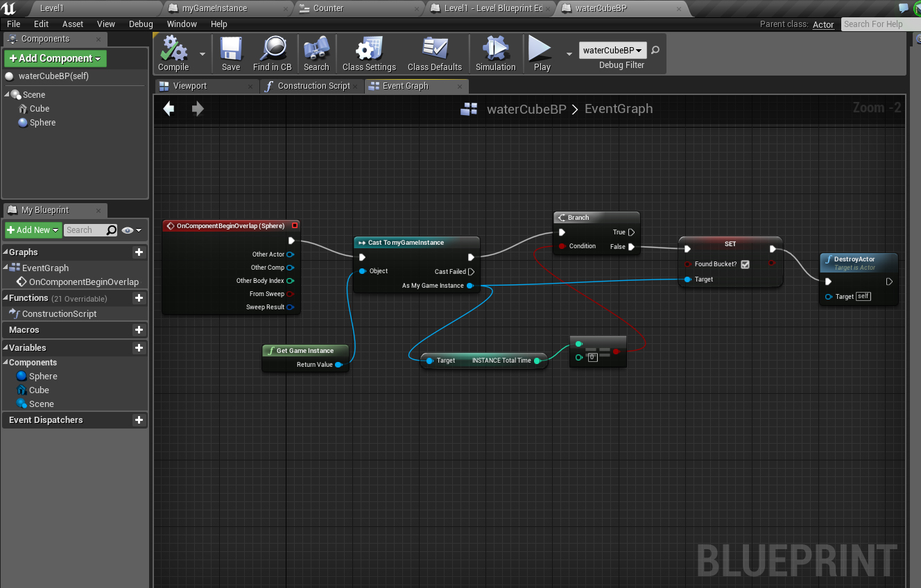
Task: Click the My Blueprint search field
Action: [86, 230]
